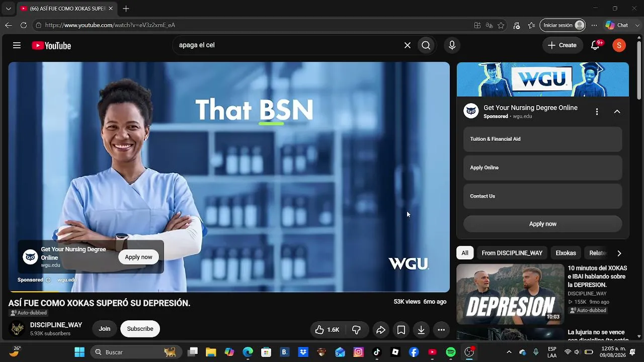Open DISCIPLINE_WAY channel avatar
This screenshot has width=644, height=362.
[x=18, y=329]
